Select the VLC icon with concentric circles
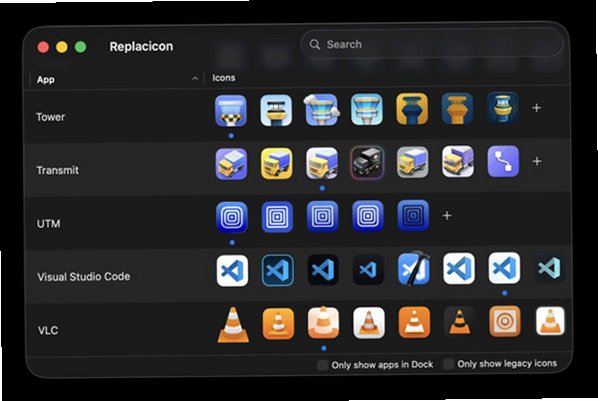 pyautogui.click(x=505, y=321)
